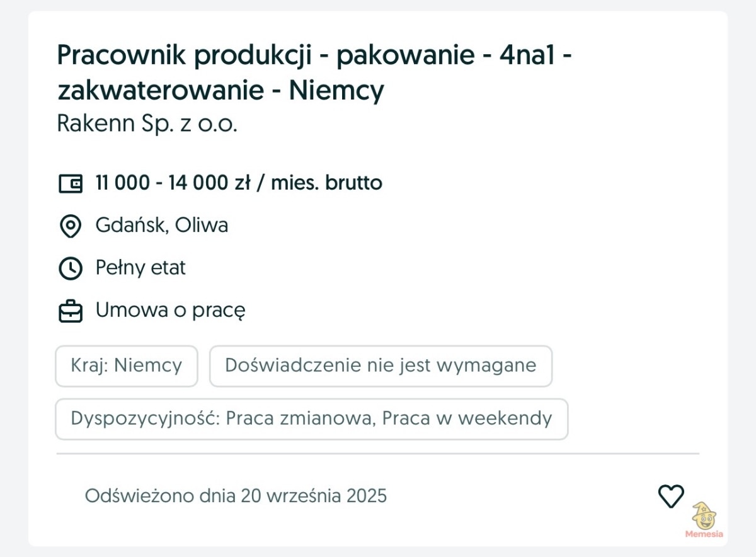Click the 'Memesia' watermark text
The height and width of the screenshot is (557, 756).
click(x=704, y=534)
